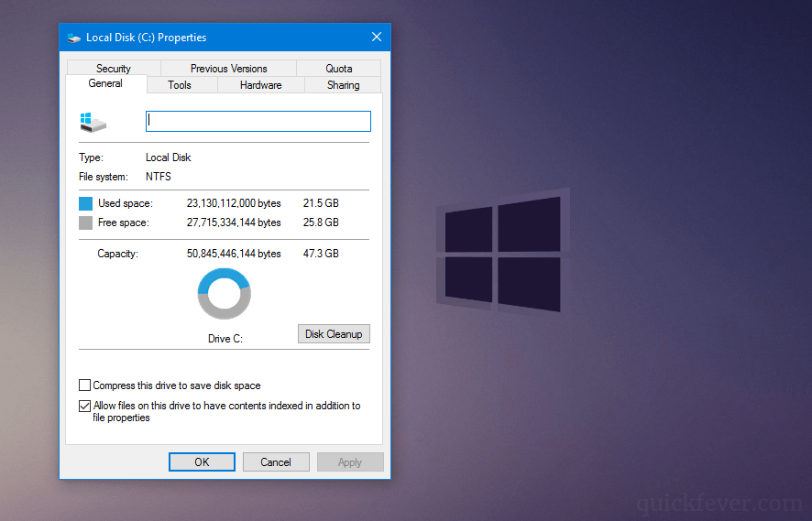Click into the drive label text field
This screenshot has width=812, height=521.
pos(258,121)
